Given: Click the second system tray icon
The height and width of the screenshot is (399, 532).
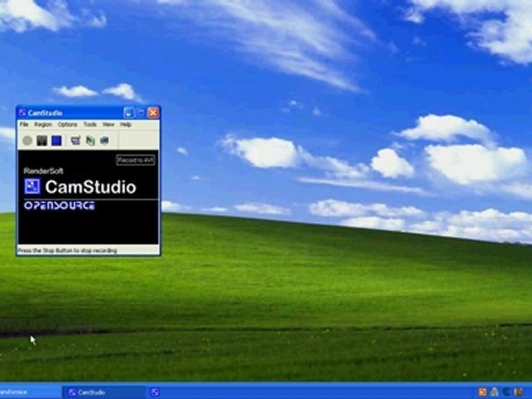Looking at the screenshot, I should pyautogui.click(x=494, y=392).
